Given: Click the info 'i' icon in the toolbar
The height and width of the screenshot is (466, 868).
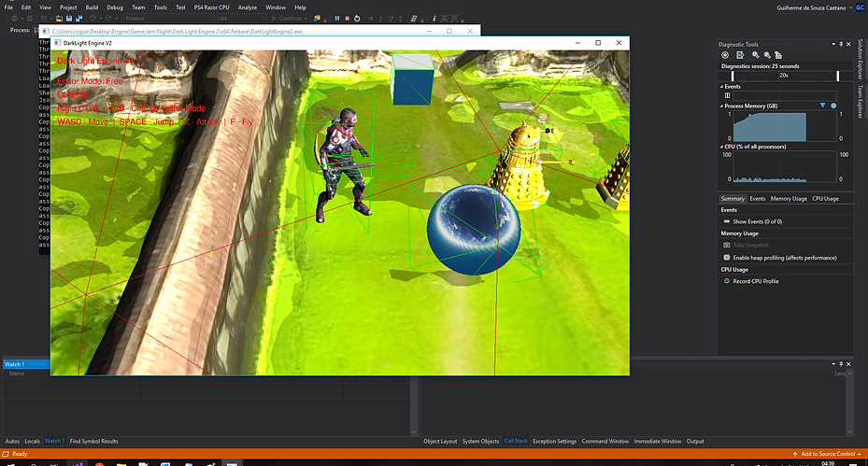Looking at the screenshot, I should click(434, 19).
